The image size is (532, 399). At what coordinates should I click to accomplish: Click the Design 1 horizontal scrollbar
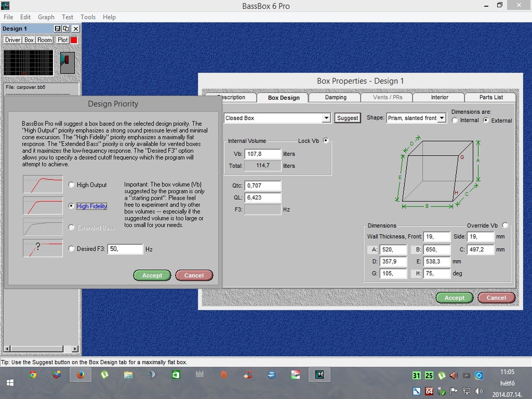41,349
